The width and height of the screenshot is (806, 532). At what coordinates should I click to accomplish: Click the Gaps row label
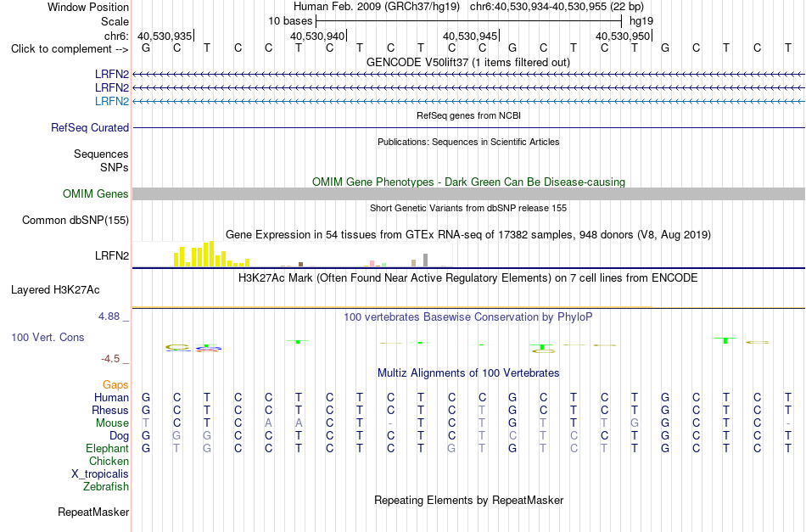point(115,384)
